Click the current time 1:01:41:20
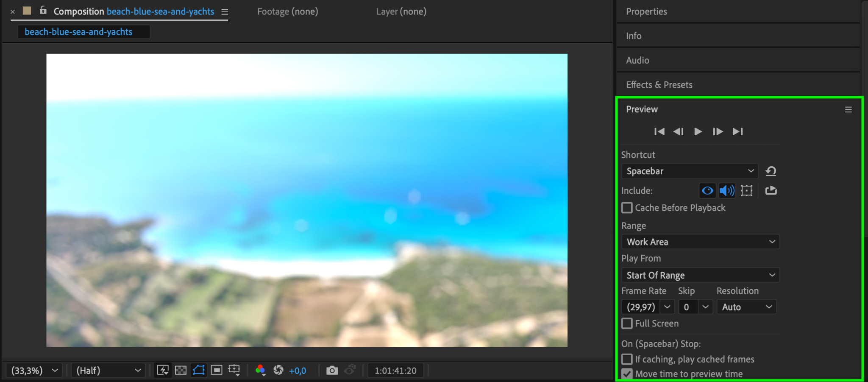Viewport: 868px width, 382px height. tap(395, 371)
